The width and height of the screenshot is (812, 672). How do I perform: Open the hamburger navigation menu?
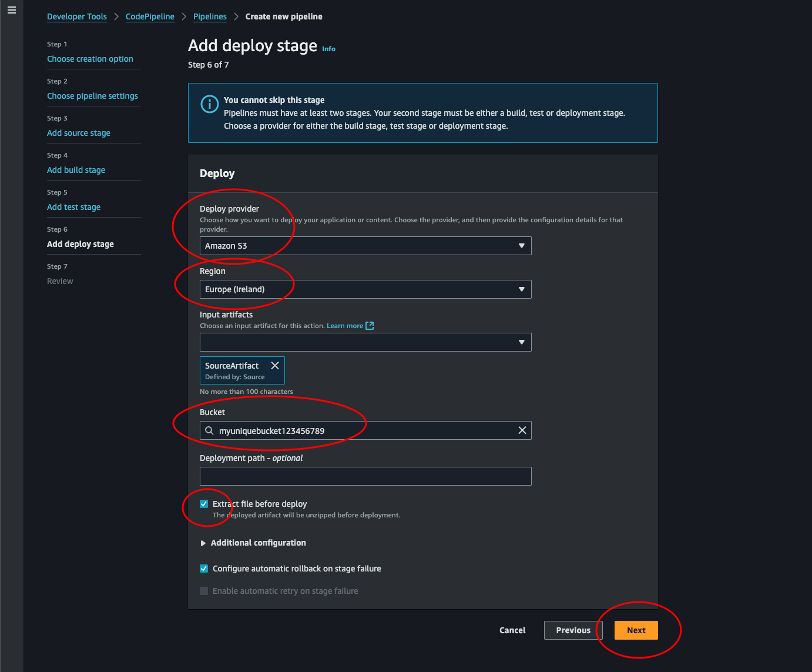(x=12, y=10)
